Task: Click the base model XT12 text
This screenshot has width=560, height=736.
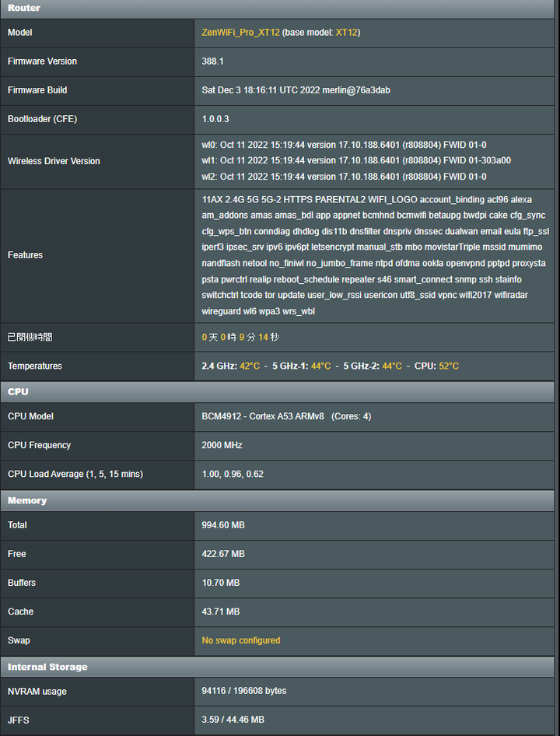Action: coord(346,33)
